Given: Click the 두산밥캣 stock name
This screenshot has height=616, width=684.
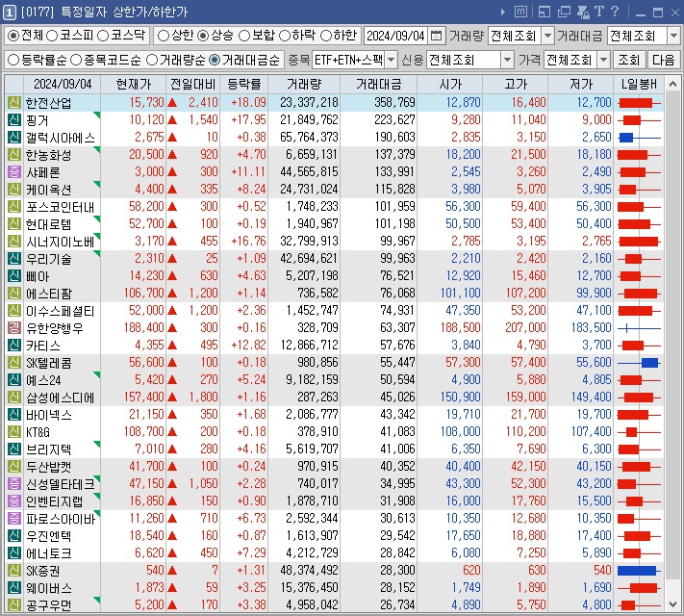Looking at the screenshot, I should pyautogui.click(x=48, y=467).
